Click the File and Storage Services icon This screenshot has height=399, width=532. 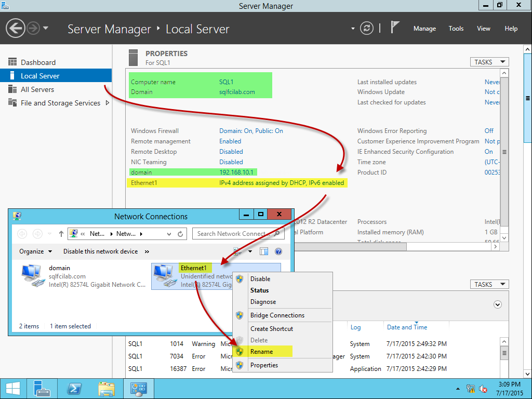pos(12,102)
